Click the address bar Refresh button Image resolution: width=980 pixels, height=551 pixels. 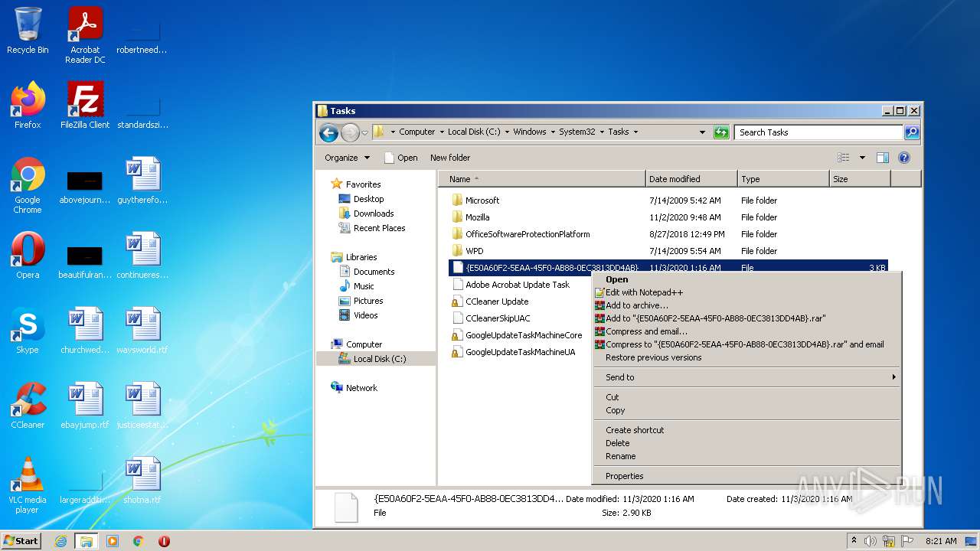pyautogui.click(x=721, y=132)
